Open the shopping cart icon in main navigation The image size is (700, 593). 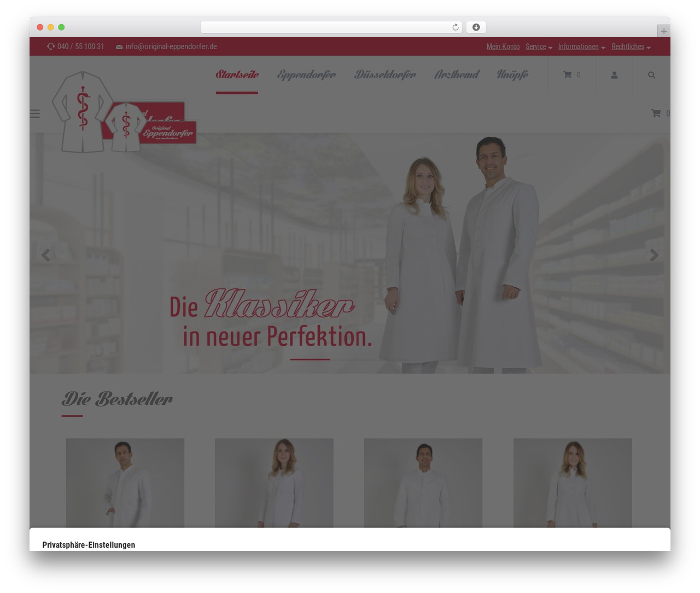(x=568, y=74)
